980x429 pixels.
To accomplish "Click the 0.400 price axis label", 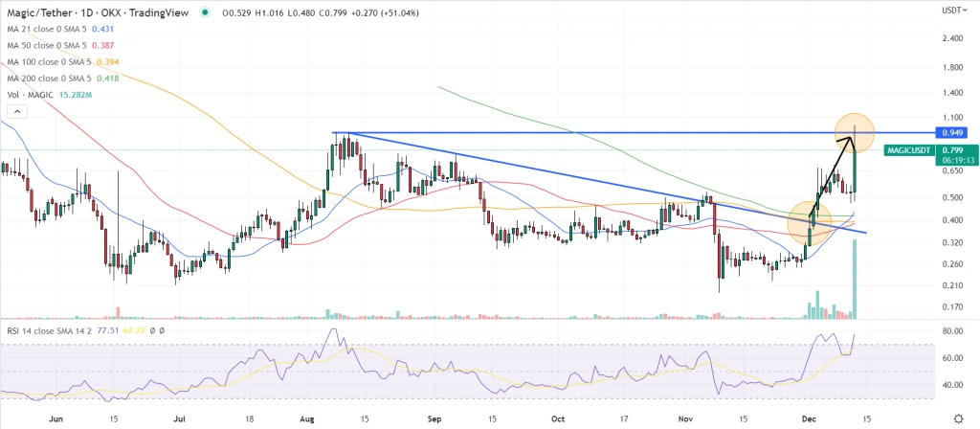I will click(952, 220).
